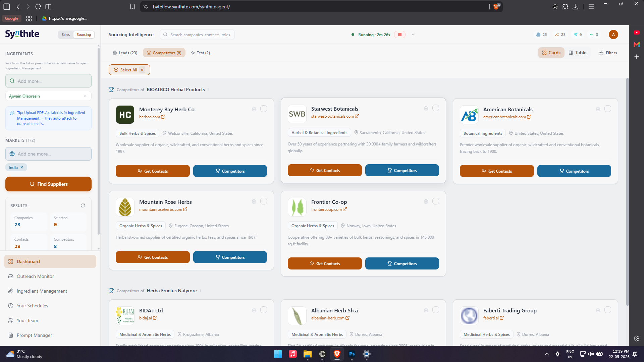Select Monterey Bay Herb Co. checkbox
The width and height of the screenshot is (644, 362).
(264, 109)
